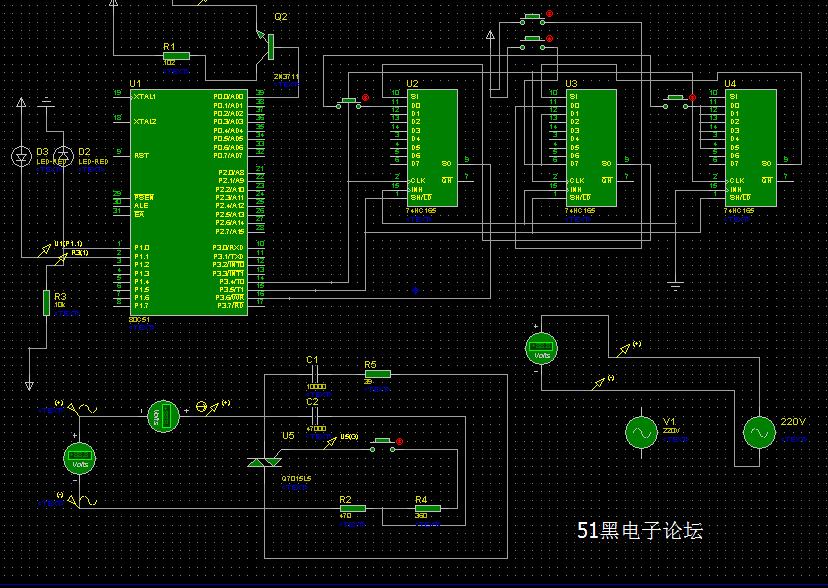
Task: Click the Q7015L5 part name under U5
Action: tap(296, 479)
